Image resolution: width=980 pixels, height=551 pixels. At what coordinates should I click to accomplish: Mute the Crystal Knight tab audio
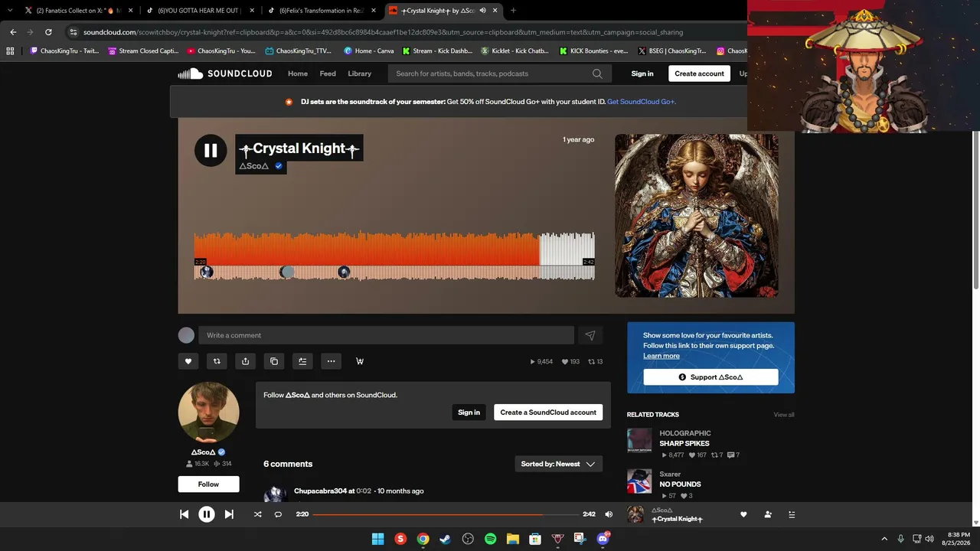pyautogui.click(x=482, y=11)
